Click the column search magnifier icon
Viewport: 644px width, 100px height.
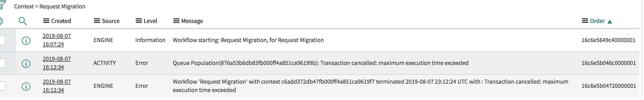23,21
